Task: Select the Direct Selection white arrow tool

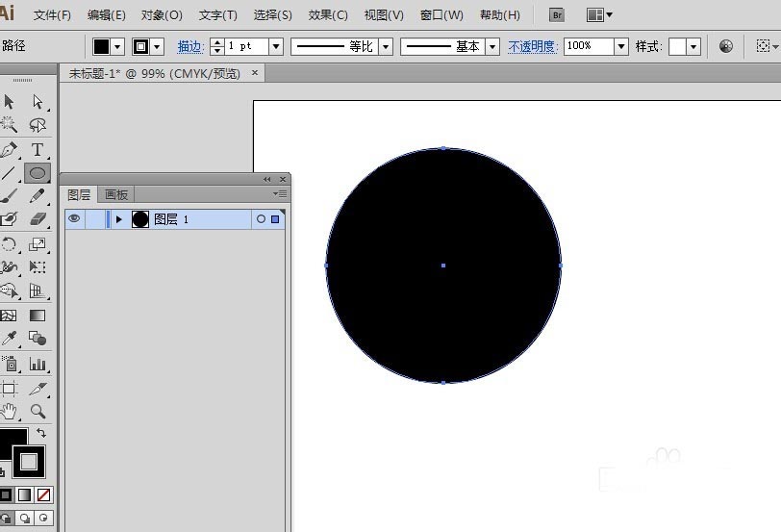Action: click(x=38, y=101)
